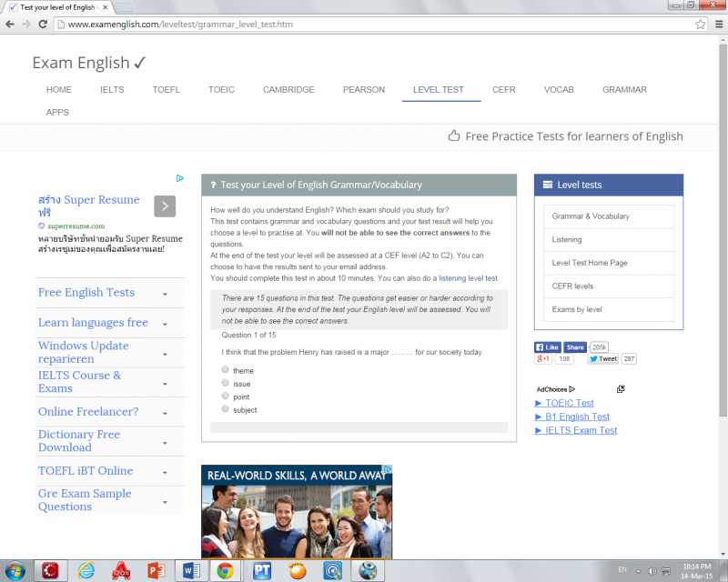Go to the GRAMMAR navigation tab
The image size is (728, 582).
tap(624, 90)
